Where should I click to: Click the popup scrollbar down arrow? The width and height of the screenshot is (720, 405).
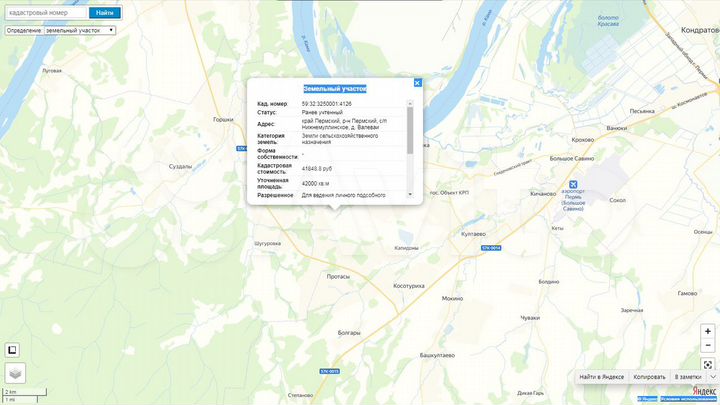(x=410, y=194)
